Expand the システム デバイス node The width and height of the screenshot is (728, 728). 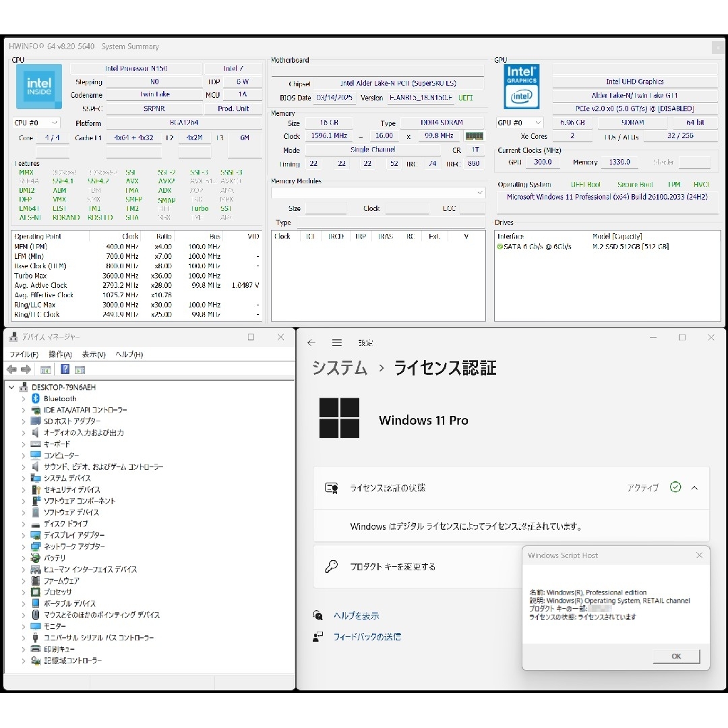[23, 478]
